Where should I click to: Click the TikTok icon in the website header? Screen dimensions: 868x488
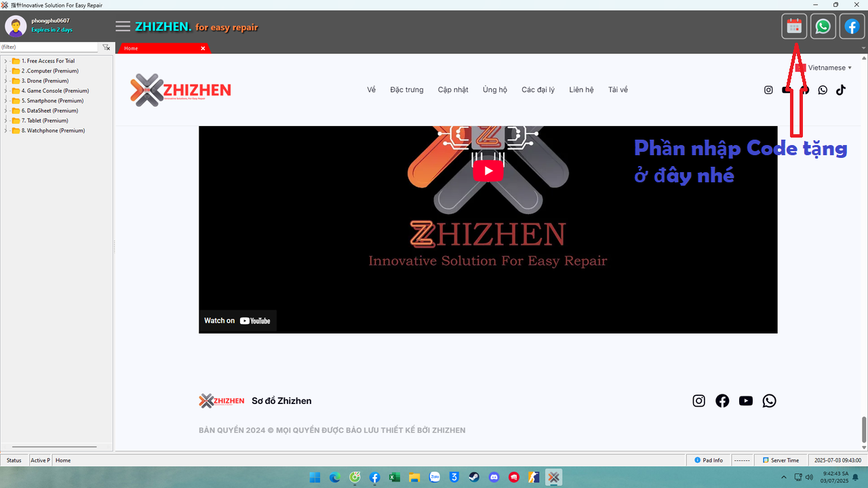click(841, 89)
